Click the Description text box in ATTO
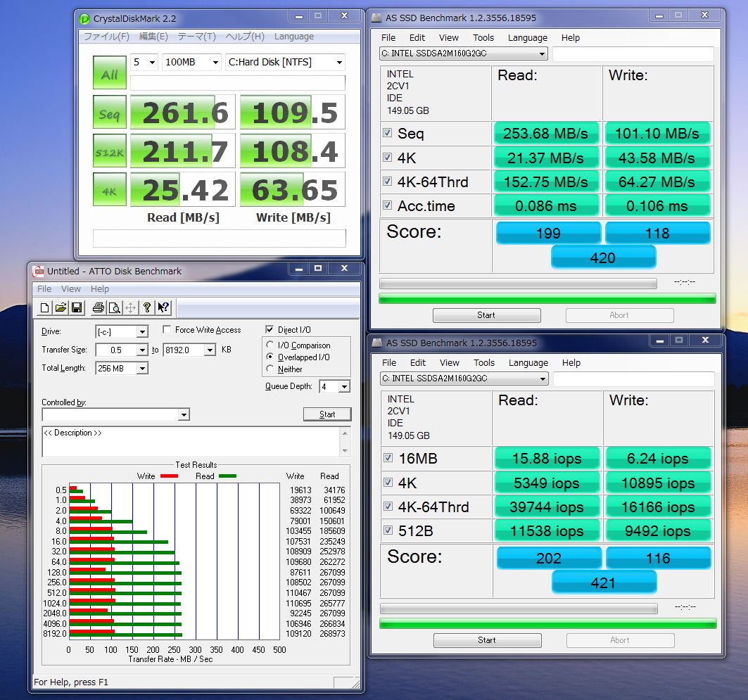This screenshot has width=748, height=700. (x=191, y=442)
